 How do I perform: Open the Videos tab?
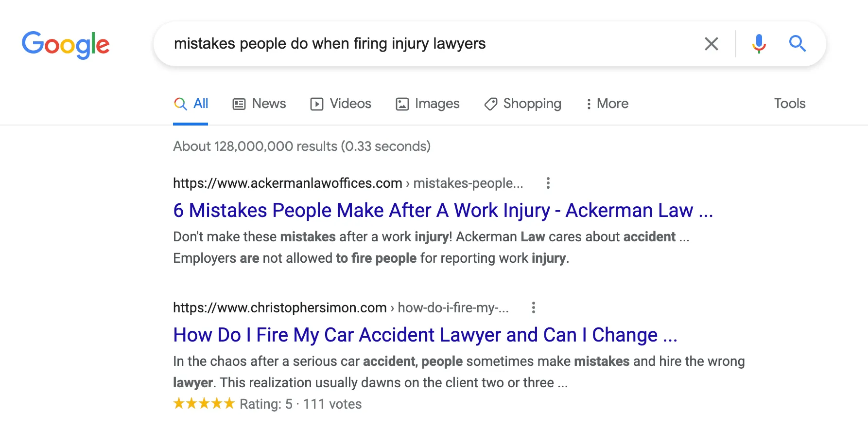point(341,104)
